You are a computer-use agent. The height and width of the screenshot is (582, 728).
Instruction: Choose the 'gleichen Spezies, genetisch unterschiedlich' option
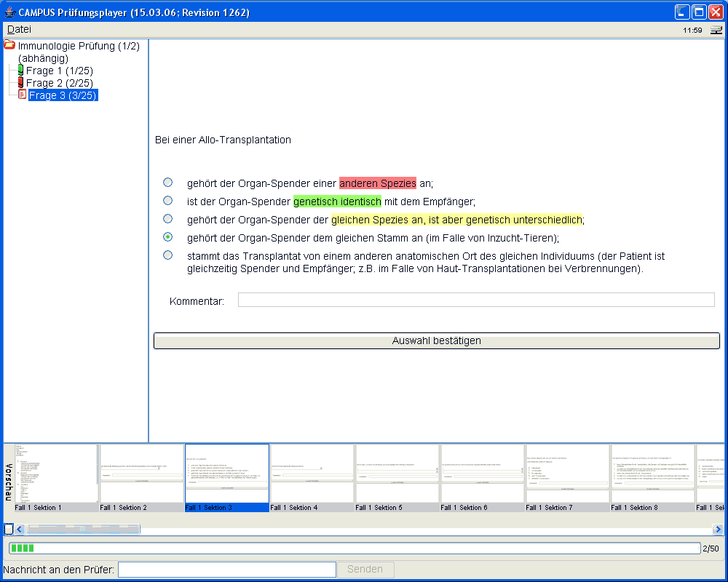tap(168, 219)
